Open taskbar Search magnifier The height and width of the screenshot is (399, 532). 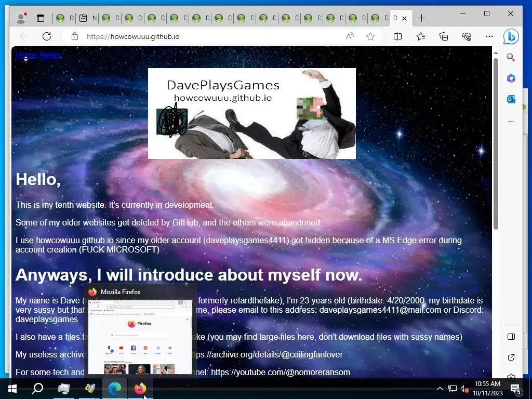pyautogui.click(x=37, y=389)
